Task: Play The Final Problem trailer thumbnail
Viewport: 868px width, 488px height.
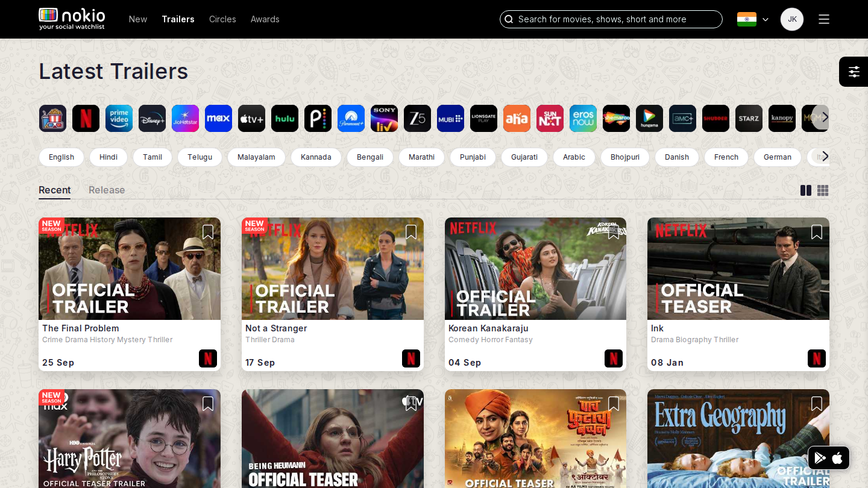Action: click(130, 269)
